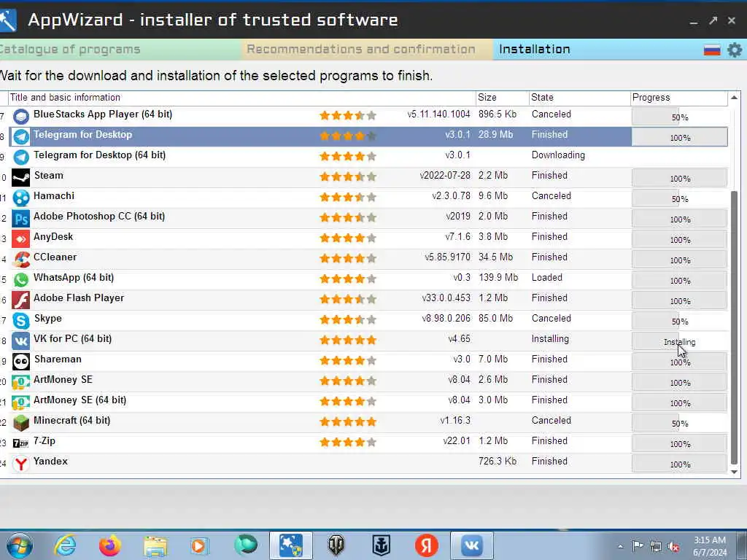Show hidden tray icons arrow

click(x=620, y=546)
